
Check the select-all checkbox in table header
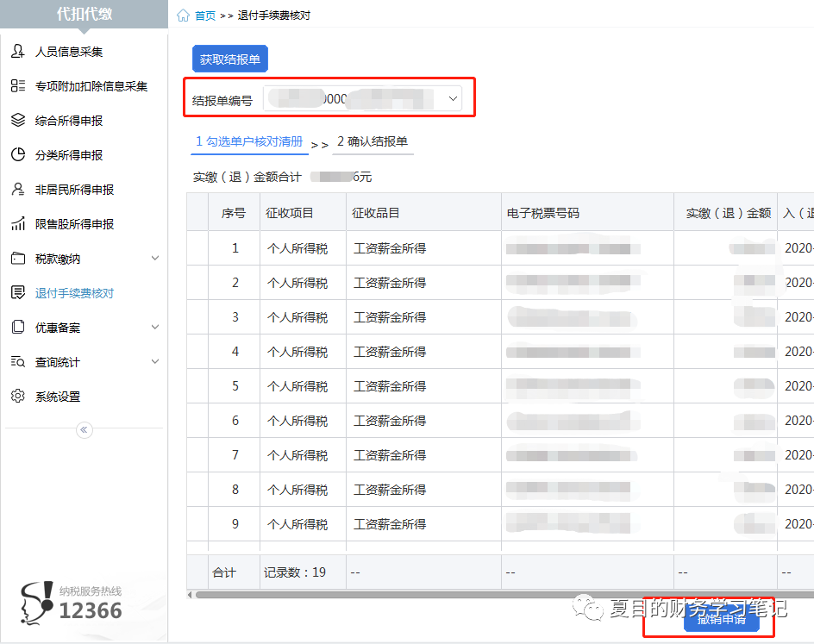(x=197, y=212)
